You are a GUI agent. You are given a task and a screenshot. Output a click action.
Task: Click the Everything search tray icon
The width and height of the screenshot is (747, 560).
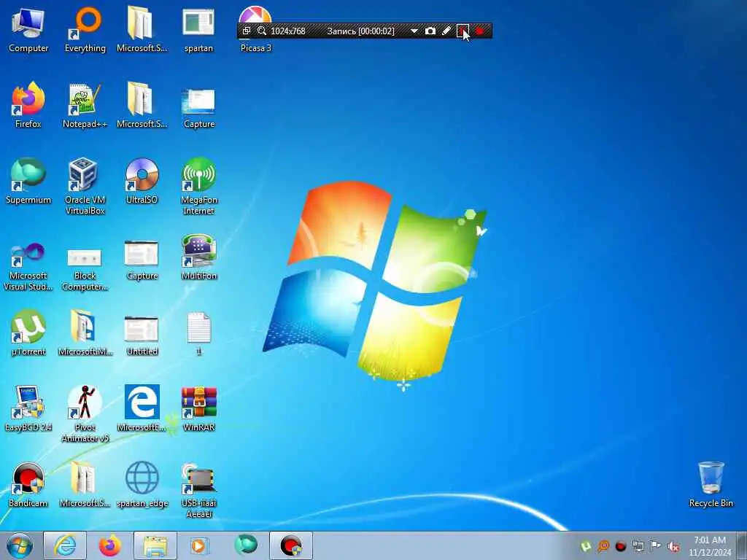click(x=603, y=546)
